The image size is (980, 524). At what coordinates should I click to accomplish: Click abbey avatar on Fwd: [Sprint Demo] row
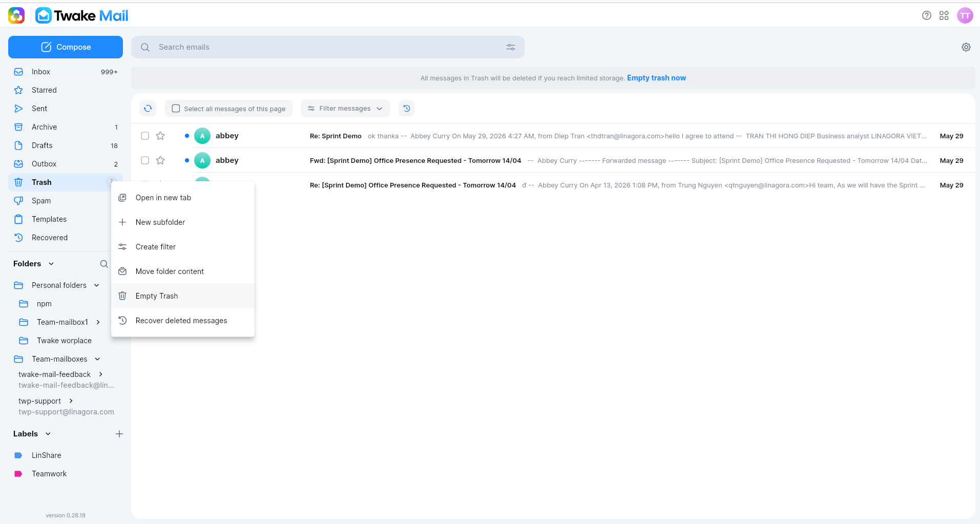coord(202,160)
